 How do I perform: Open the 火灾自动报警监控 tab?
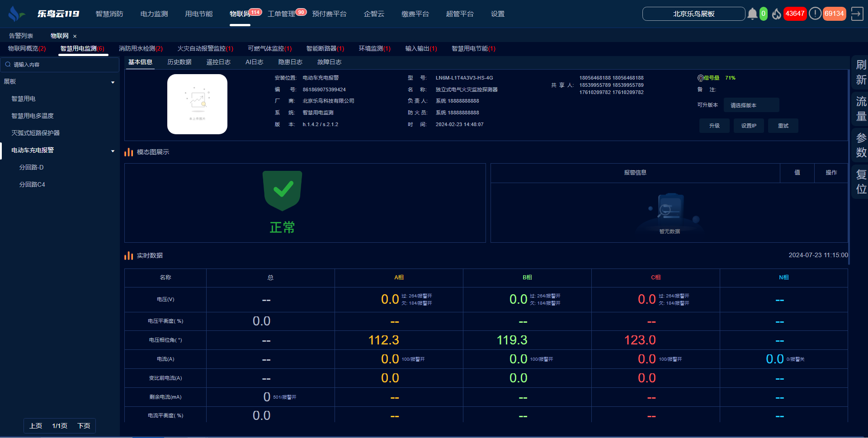pos(205,49)
